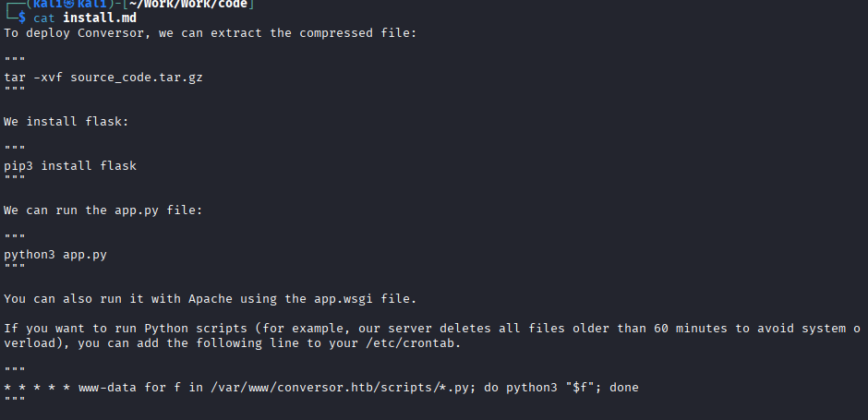Click the python3 app.py command
This screenshot has width=868, height=420.
pos(55,255)
